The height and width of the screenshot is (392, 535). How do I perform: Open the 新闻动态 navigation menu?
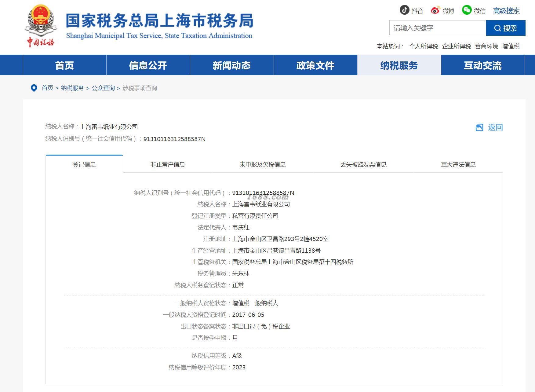(232, 65)
